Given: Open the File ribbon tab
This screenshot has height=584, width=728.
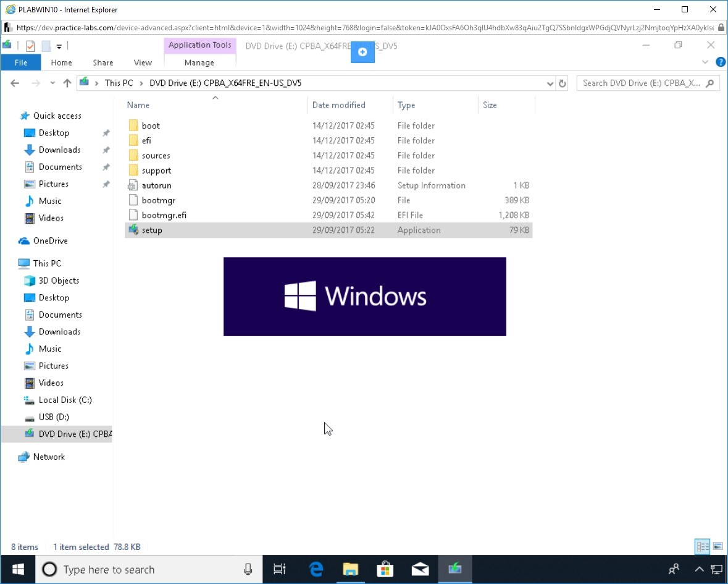Looking at the screenshot, I should pyautogui.click(x=21, y=62).
